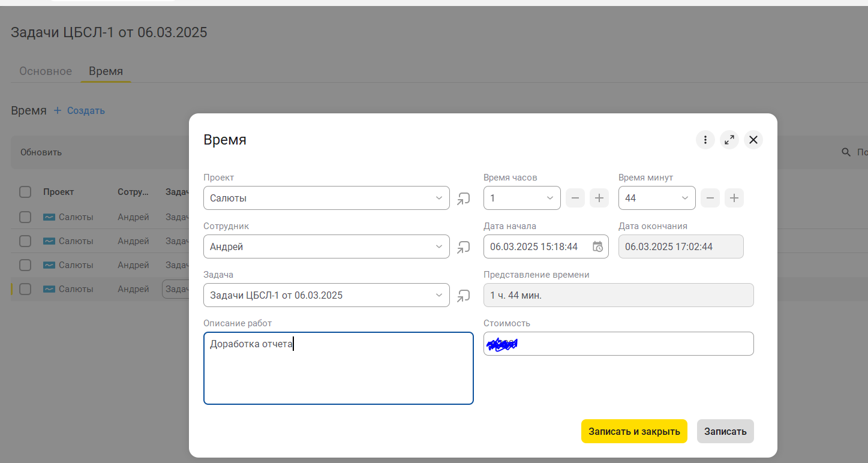Check the first Салюты row checkbox

(x=25, y=217)
